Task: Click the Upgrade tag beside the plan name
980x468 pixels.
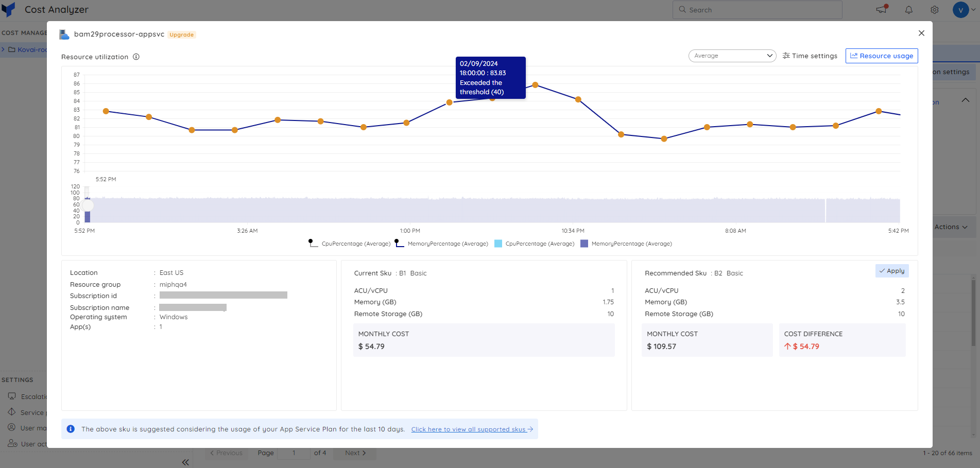Action: (182, 34)
